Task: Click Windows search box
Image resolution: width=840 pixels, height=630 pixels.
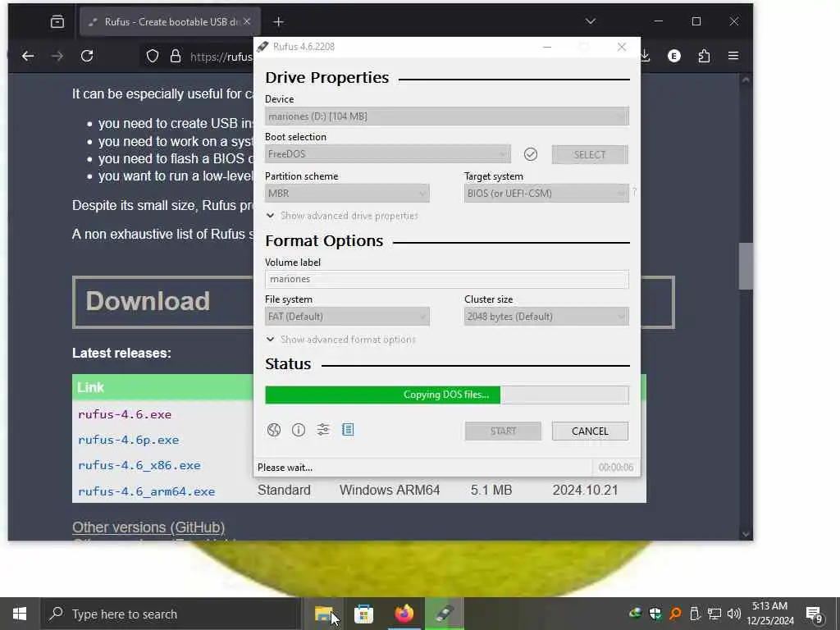Action: pyautogui.click(x=171, y=614)
